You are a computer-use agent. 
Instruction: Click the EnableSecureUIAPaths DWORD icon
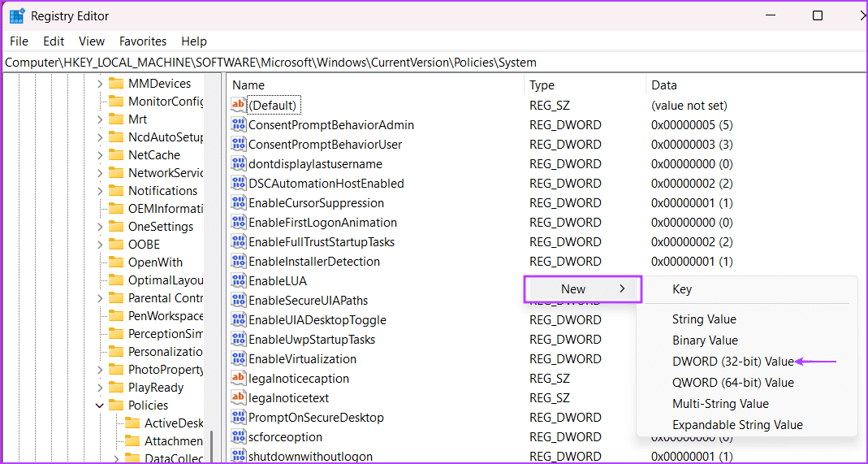click(238, 300)
